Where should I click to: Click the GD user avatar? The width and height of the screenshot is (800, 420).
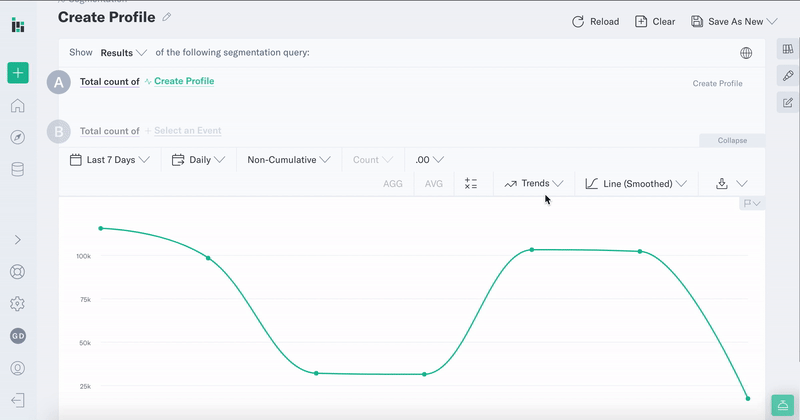pos(18,336)
